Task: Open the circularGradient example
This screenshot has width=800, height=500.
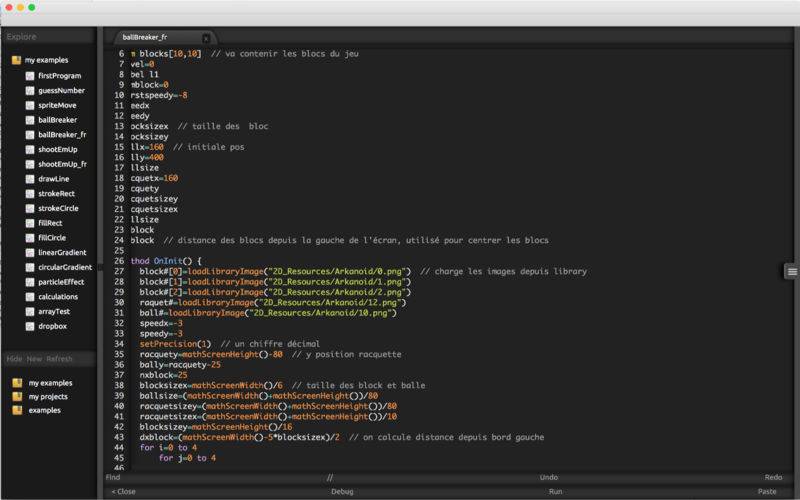Action: click(65, 267)
